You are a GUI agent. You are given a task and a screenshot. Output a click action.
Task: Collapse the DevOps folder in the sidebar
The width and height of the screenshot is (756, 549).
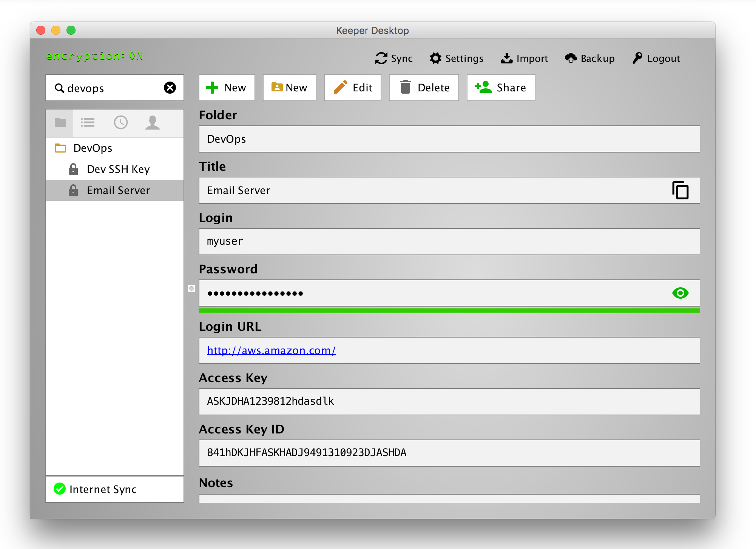pyautogui.click(x=60, y=148)
